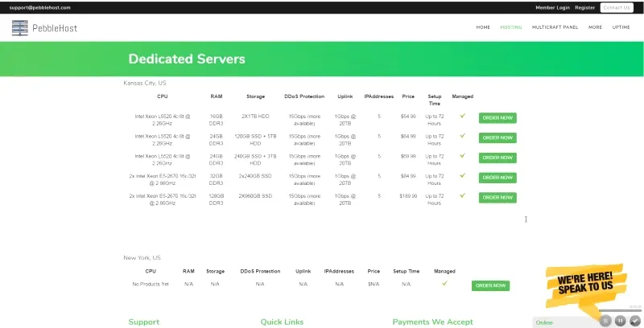Order the 128GB DDR3 $189.99 server

tap(497, 198)
